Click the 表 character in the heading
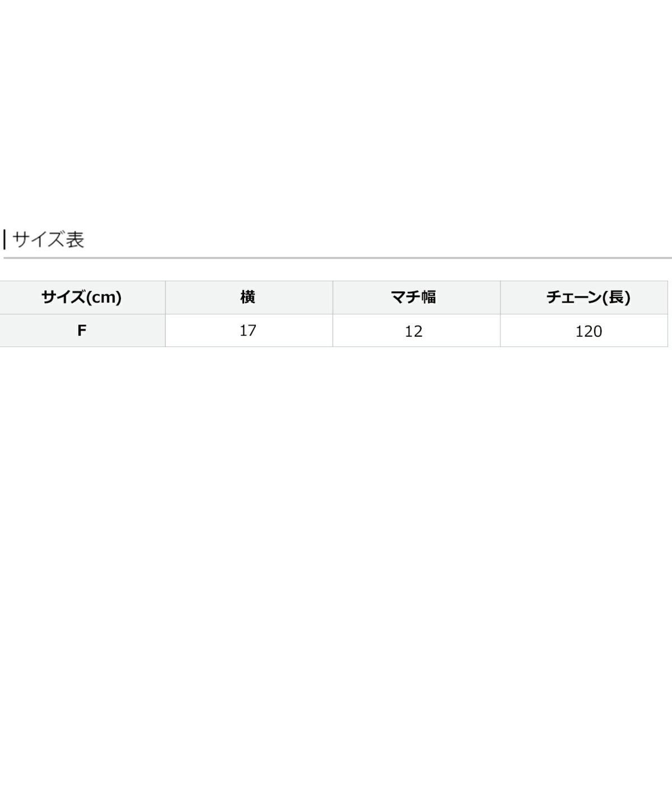Viewport: 672px width, 807px height. click(74, 239)
